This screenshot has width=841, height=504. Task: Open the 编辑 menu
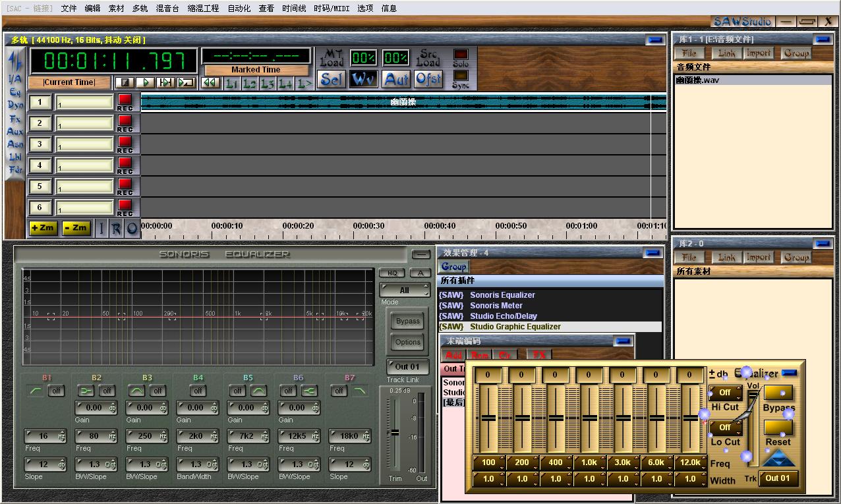pyautogui.click(x=92, y=9)
